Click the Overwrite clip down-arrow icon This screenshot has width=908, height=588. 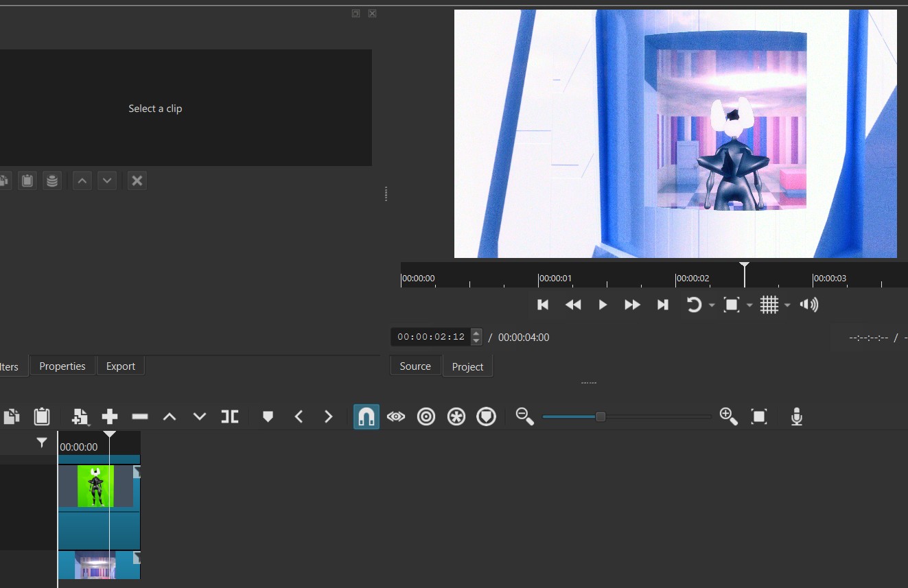point(199,416)
